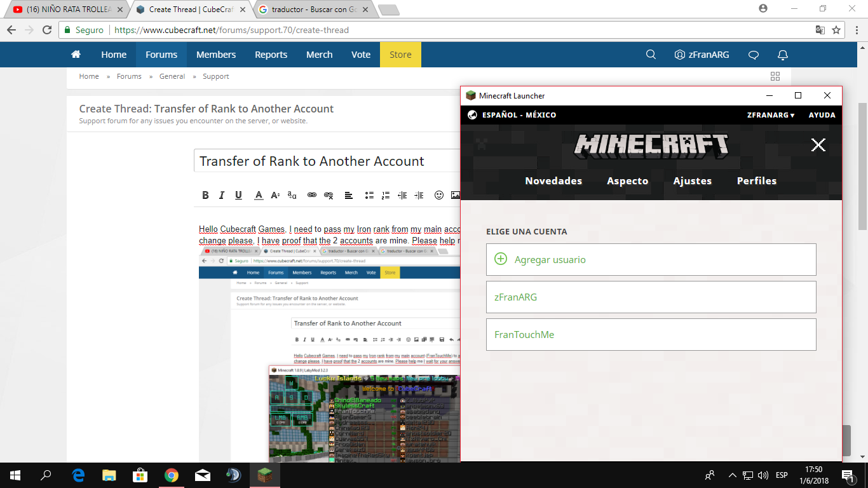Open the Merch navigation tab
The image size is (868, 488).
point(319,55)
